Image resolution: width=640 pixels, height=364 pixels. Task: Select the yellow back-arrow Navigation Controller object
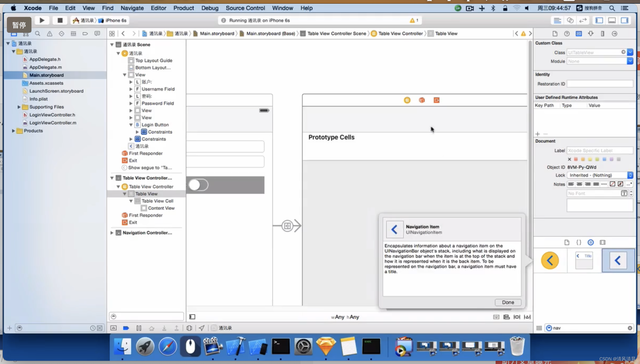click(x=550, y=260)
